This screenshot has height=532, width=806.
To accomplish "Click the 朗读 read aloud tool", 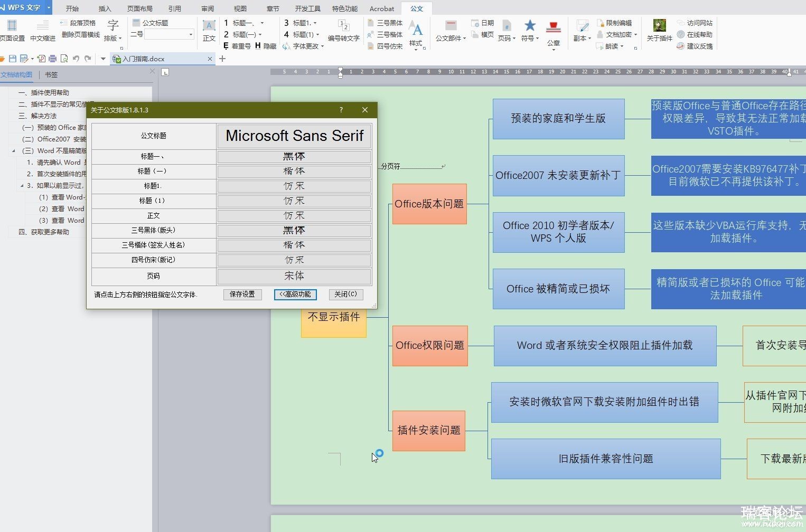I will point(610,46).
